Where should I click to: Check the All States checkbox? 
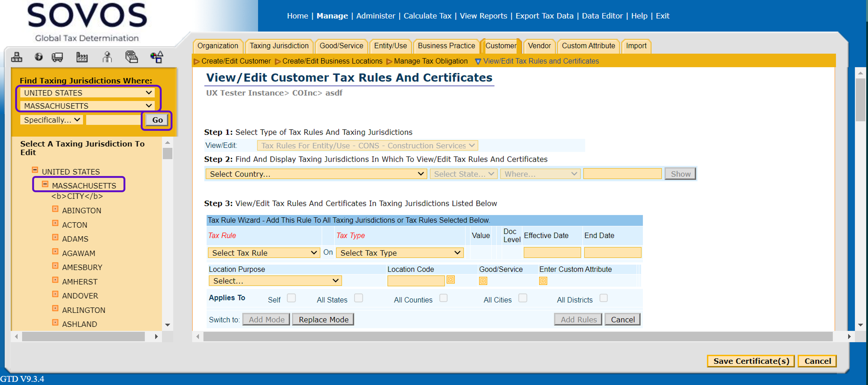coord(358,298)
